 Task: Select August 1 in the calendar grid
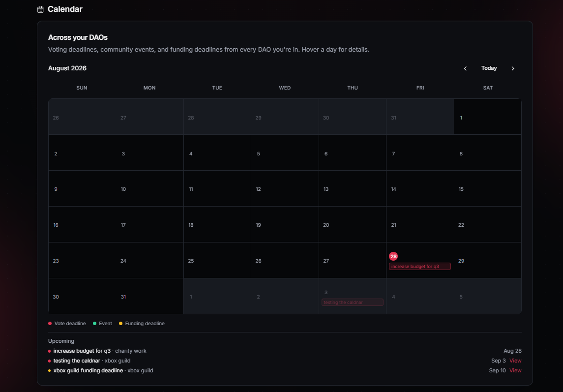(488, 117)
